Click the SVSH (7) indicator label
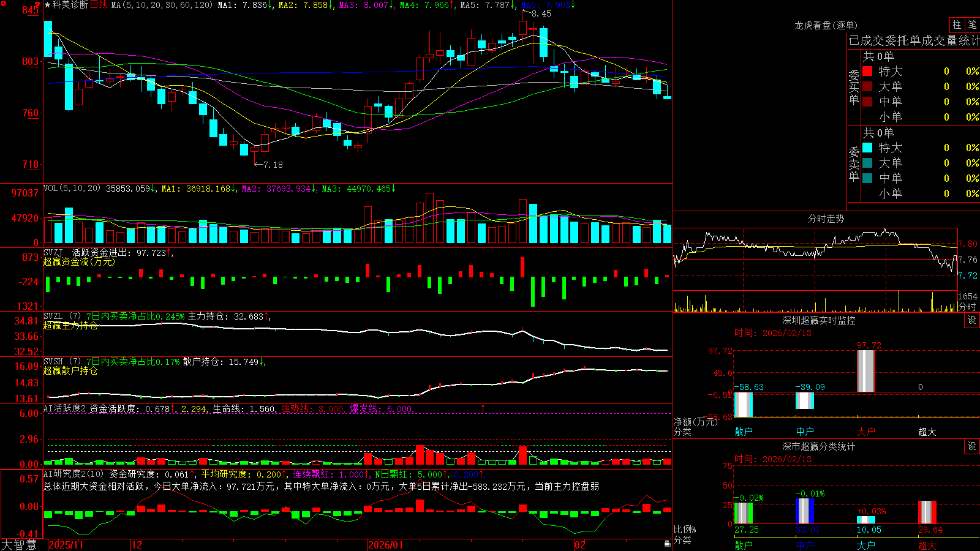Viewport: 980px width, 551px height. click(x=62, y=362)
